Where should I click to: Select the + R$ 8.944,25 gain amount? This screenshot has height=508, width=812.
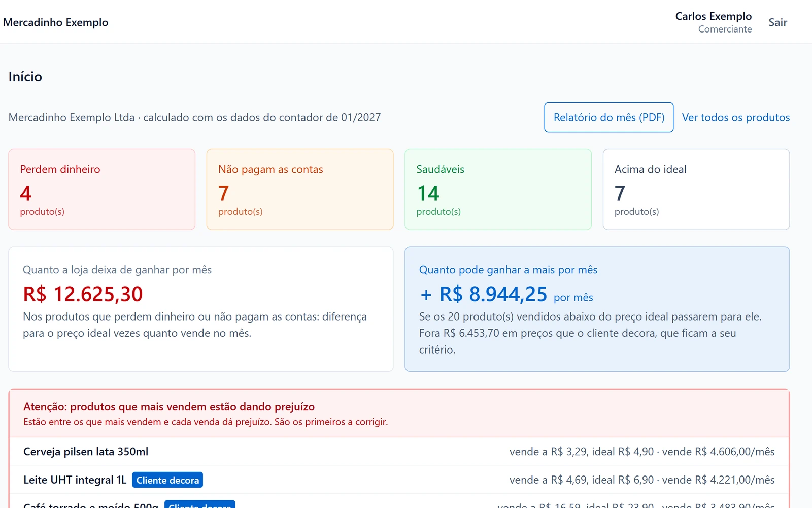pyautogui.click(x=483, y=294)
